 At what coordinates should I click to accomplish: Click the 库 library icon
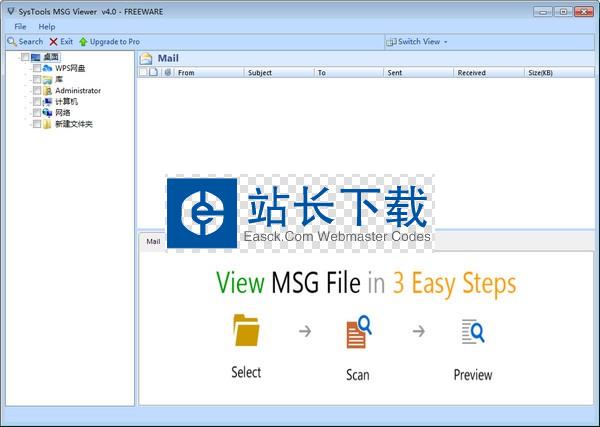[x=47, y=80]
